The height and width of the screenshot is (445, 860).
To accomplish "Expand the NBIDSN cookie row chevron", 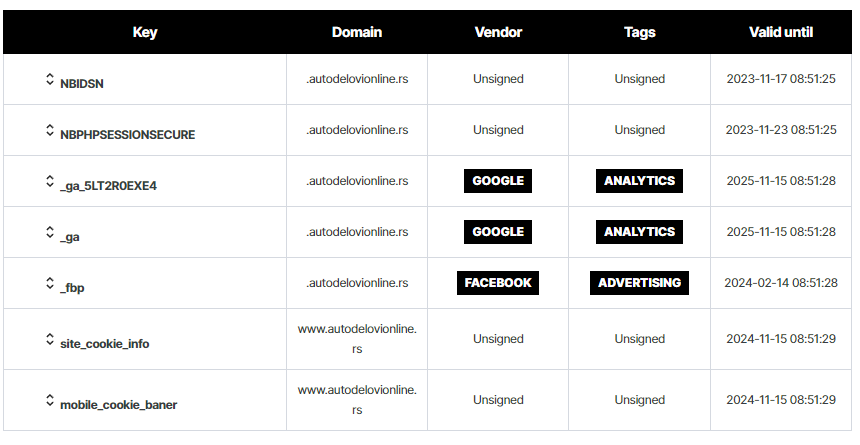I will click(49, 80).
